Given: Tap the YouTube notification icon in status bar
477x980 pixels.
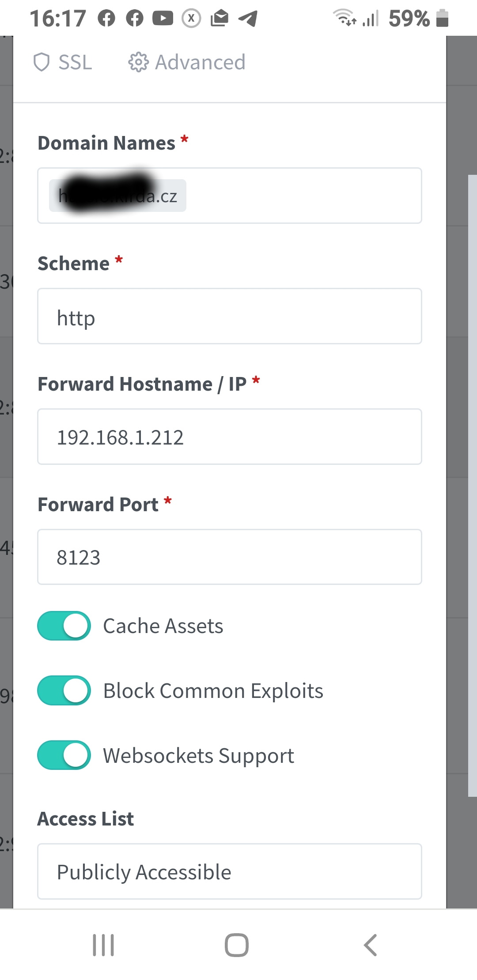Looking at the screenshot, I should tap(163, 18).
